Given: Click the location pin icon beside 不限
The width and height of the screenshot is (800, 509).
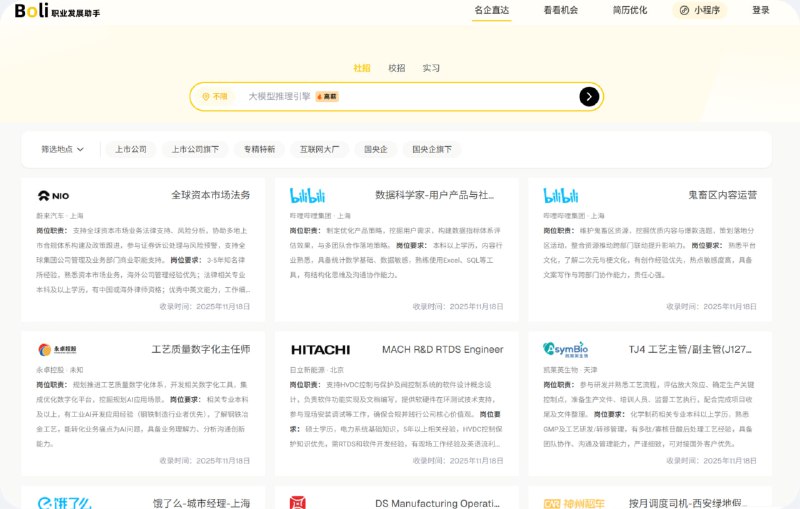Looking at the screenshot, I should [206, 96].
